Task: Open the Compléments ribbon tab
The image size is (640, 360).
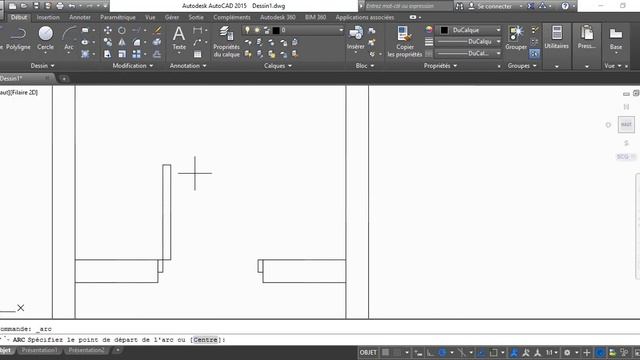Action: 231,17
